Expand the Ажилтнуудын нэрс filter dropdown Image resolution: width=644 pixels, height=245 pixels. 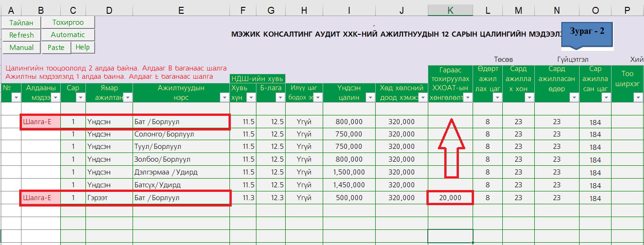[224, 97]
